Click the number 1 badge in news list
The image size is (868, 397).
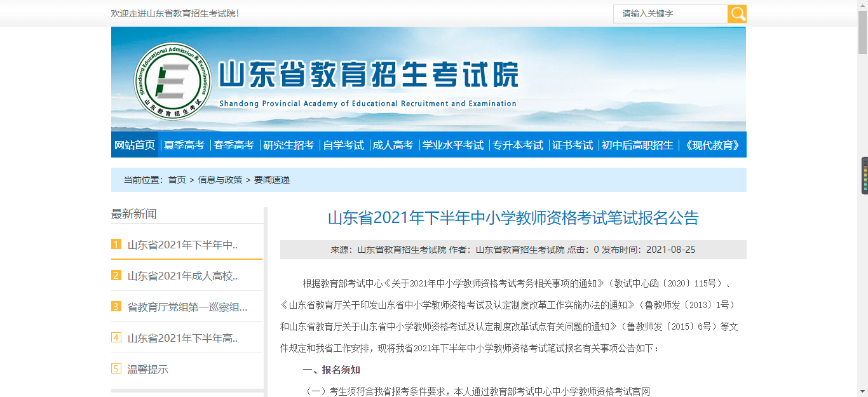[116, 244]
